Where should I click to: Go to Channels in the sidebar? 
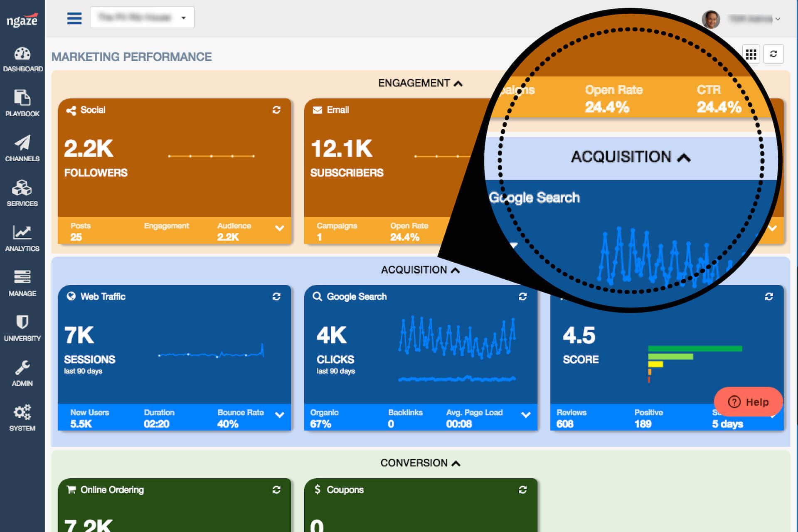tap(22, 148)
